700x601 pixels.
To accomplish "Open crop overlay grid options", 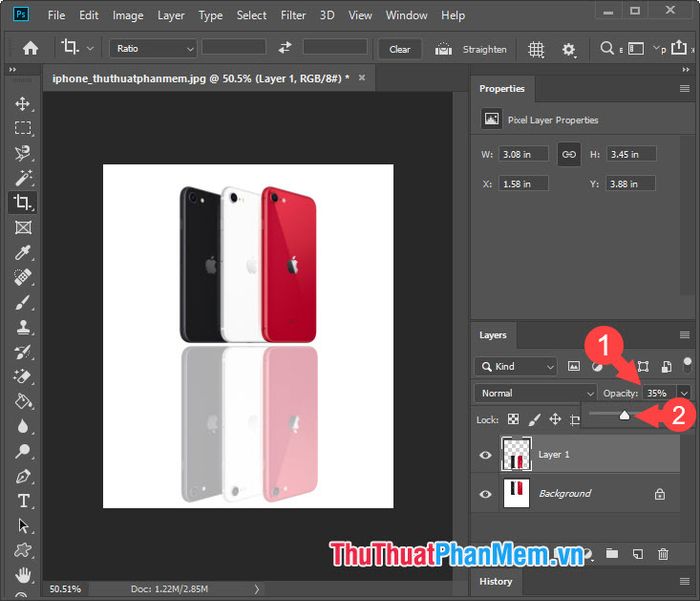I will [536, 49].
